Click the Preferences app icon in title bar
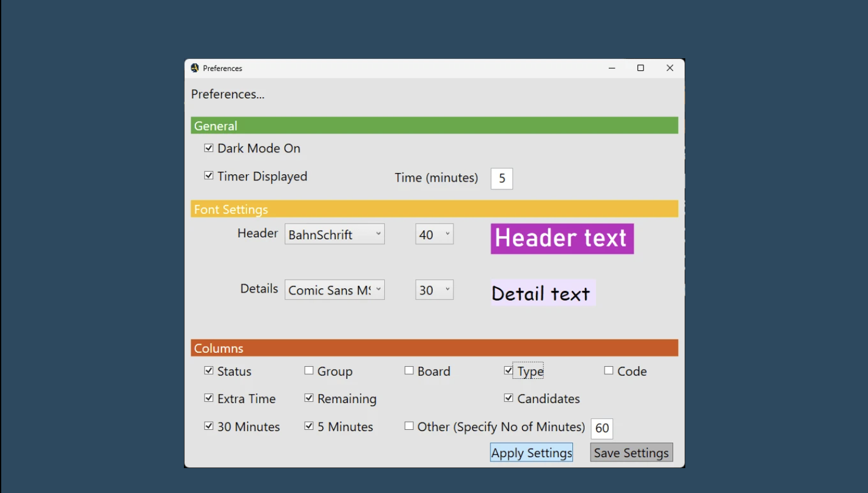Screen dimensions: 868x493 195,68
